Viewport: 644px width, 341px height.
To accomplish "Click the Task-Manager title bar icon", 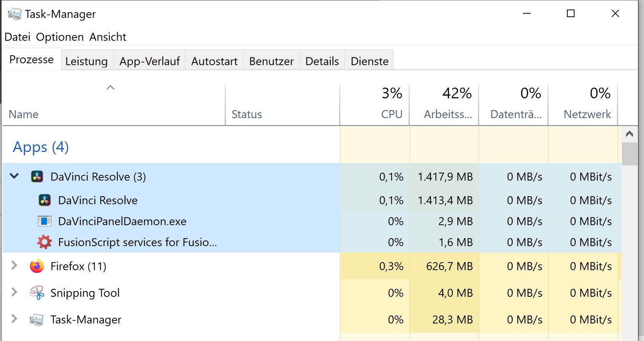I will tap(15, 14).
